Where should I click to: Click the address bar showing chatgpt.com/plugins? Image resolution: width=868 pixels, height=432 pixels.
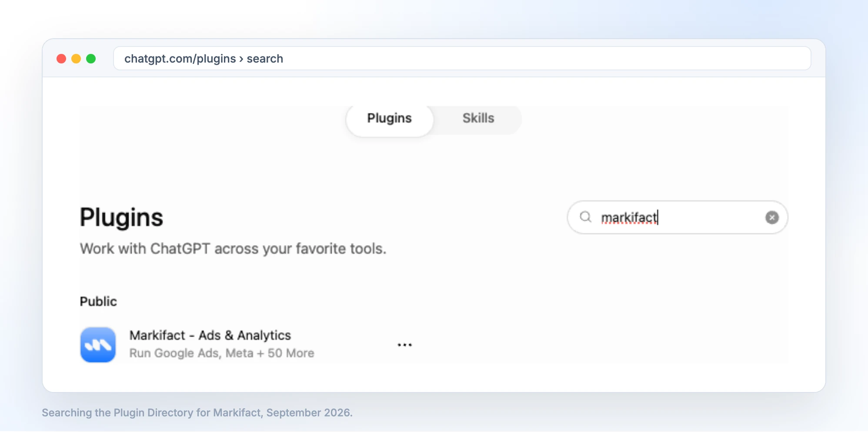(x=462, y=59)
